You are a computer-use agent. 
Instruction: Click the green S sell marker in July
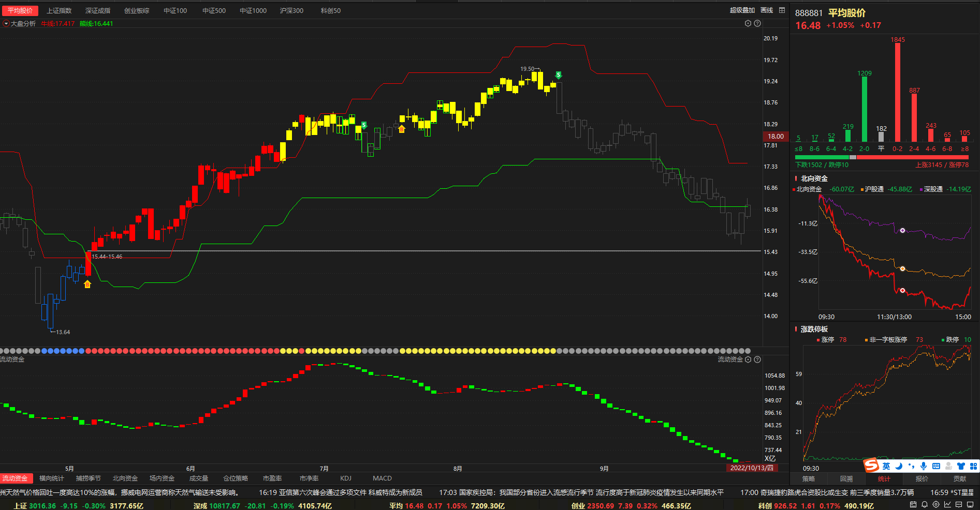click(364, 125)
